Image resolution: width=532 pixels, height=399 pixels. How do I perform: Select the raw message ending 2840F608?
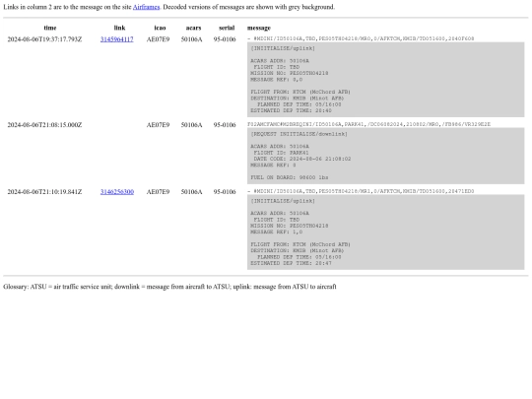click(361, 38)
